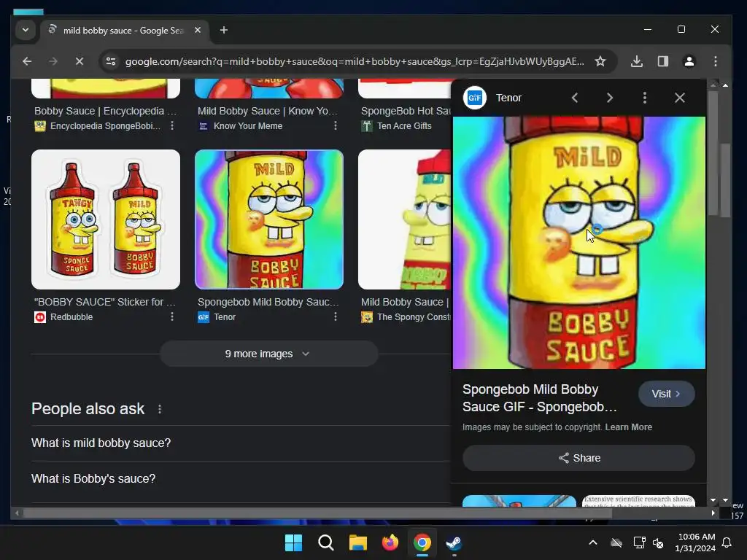The width and height of the screenshot is (747, 560).
Task: Show next image in preview panel
Action: coord(609,98)
